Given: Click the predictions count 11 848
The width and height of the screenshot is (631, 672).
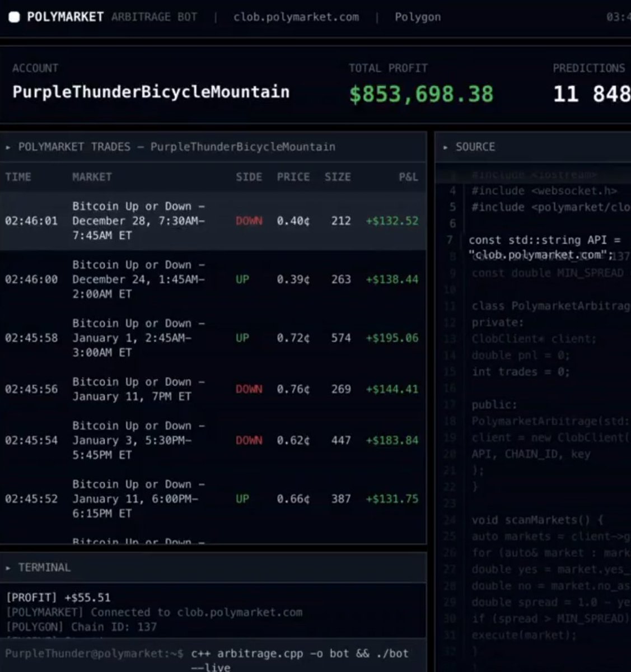Looking at the screenshot, I should [x=592, y=94].
